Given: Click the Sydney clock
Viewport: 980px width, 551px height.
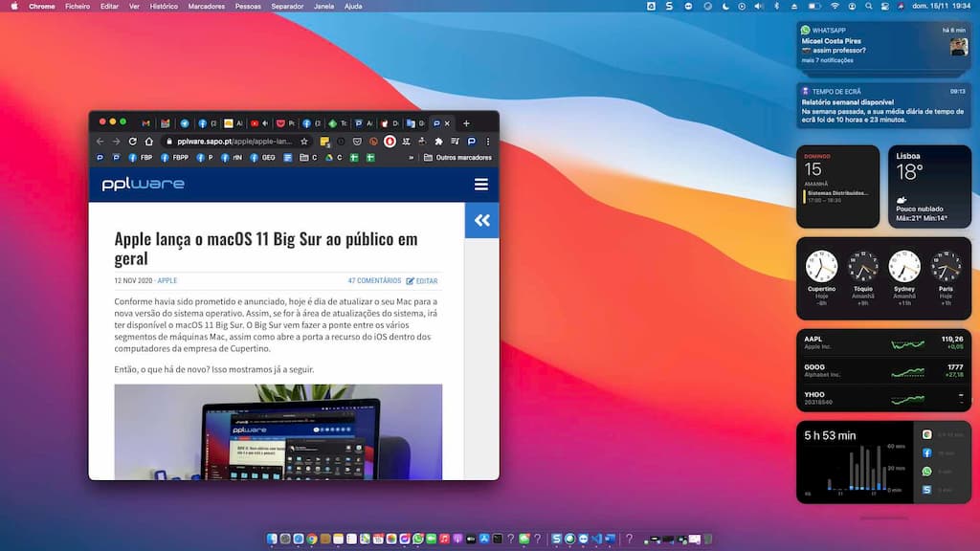Looking at the screenshot, I should click(x=904, y=266).
